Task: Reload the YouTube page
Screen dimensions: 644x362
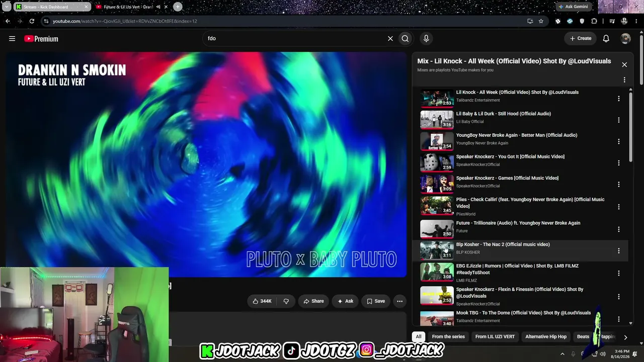Action: [32, 21]
